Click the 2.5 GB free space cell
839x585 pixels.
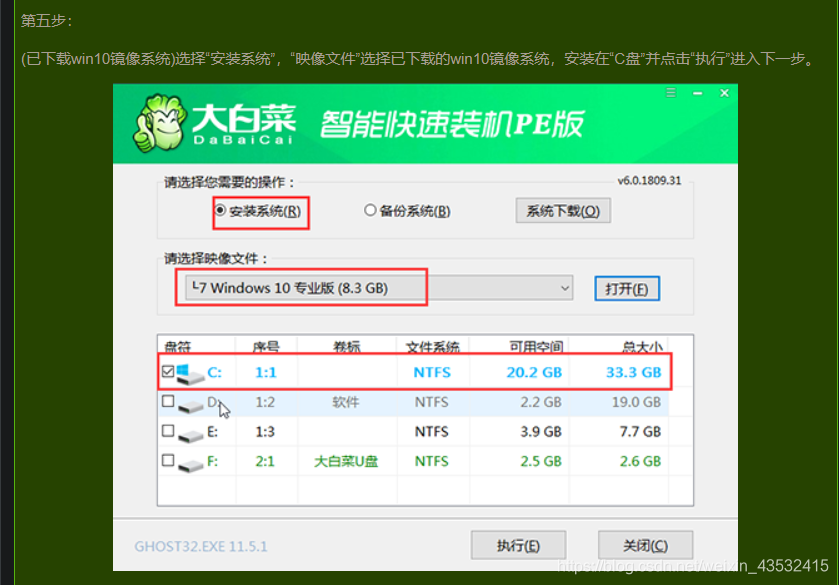(x=541, y=461)
